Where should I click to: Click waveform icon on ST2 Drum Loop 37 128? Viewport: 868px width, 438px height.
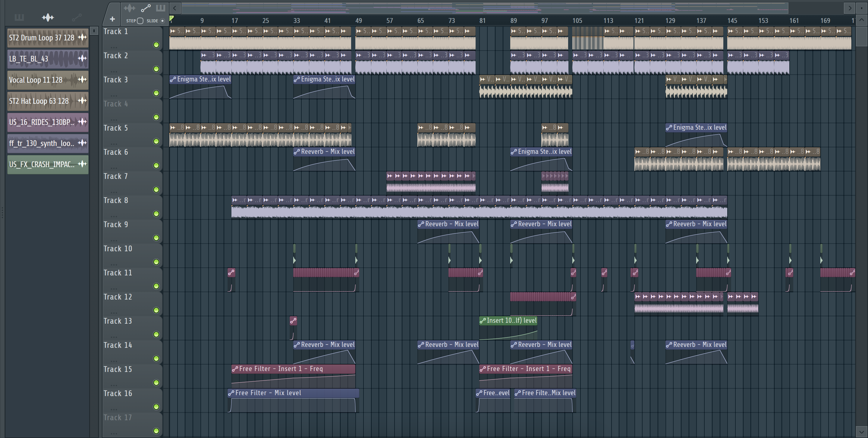[x=82, y=37]
